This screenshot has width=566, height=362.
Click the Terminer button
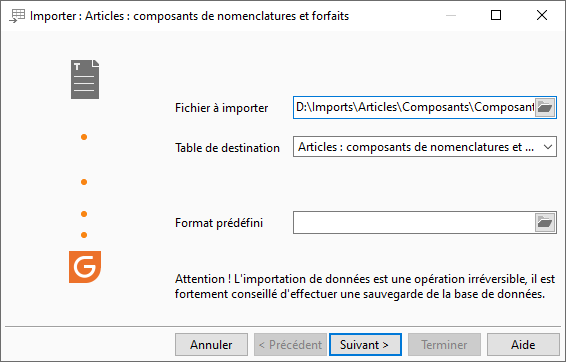click(x=444, y=345)
